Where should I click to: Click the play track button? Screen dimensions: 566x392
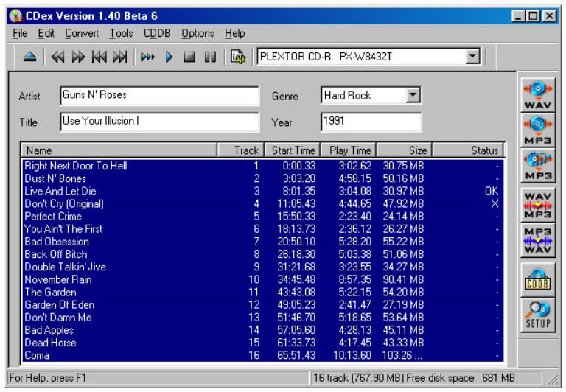tap(169, 57)
